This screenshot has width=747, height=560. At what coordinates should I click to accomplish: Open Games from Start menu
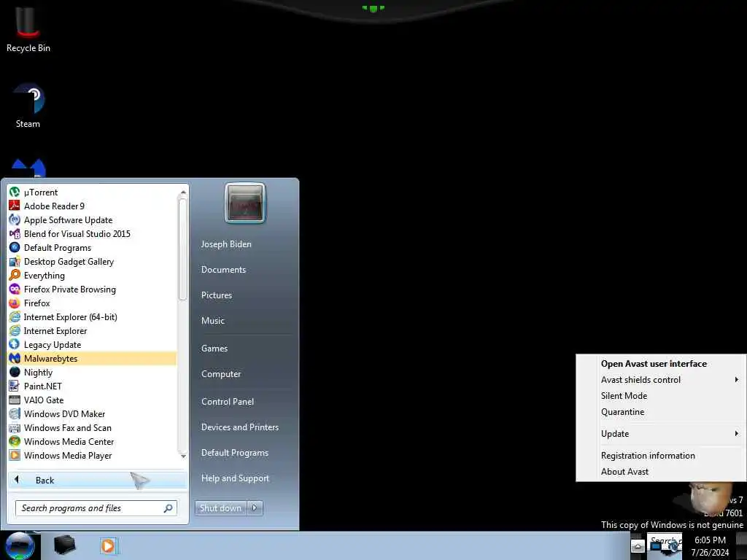(x=214, y=348)
